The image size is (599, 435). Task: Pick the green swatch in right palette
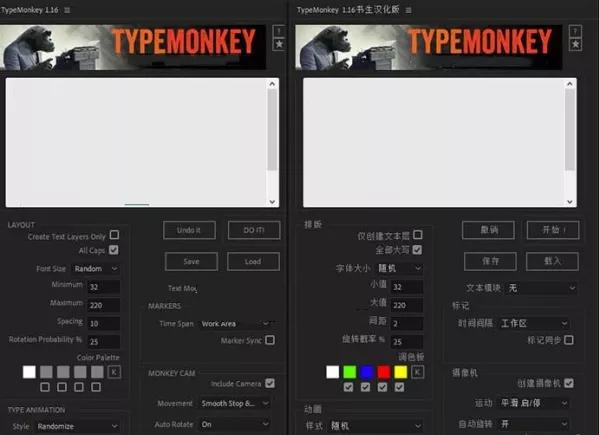click(x=350, y=372)
